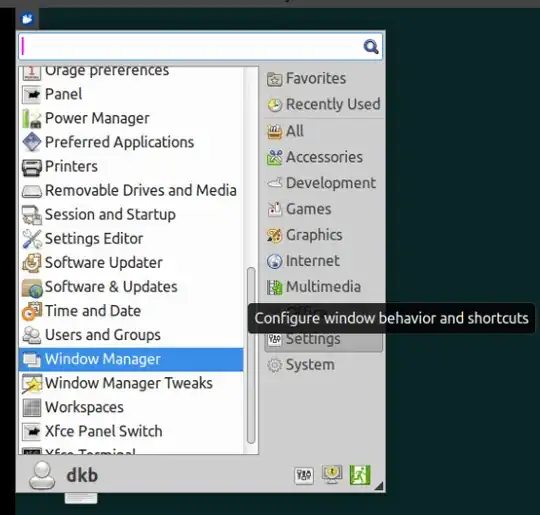Click the dkb username label
This screenshot has width=540, height=515.
(82, 476)
